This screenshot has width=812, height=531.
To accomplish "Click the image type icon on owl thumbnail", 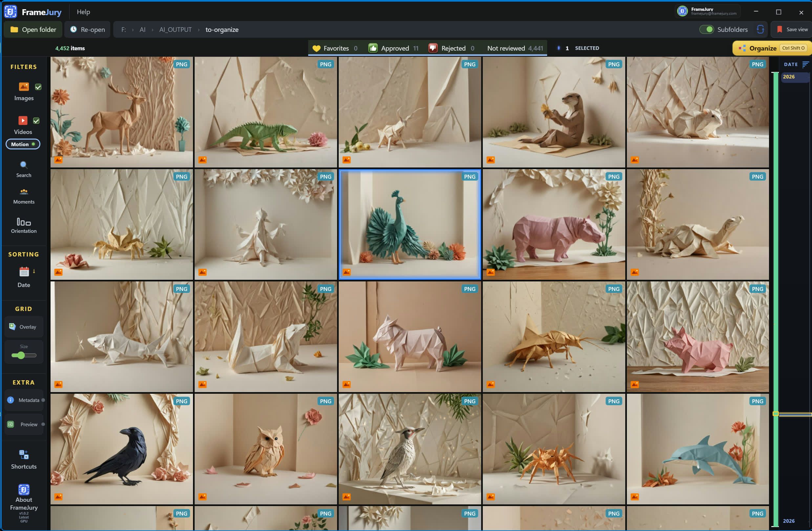I will 203,497.
